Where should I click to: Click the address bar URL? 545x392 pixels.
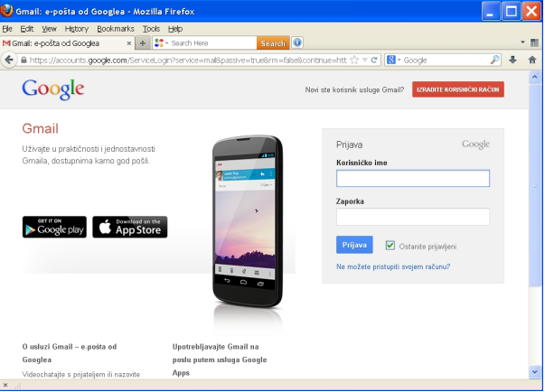(x=188, y=61)
